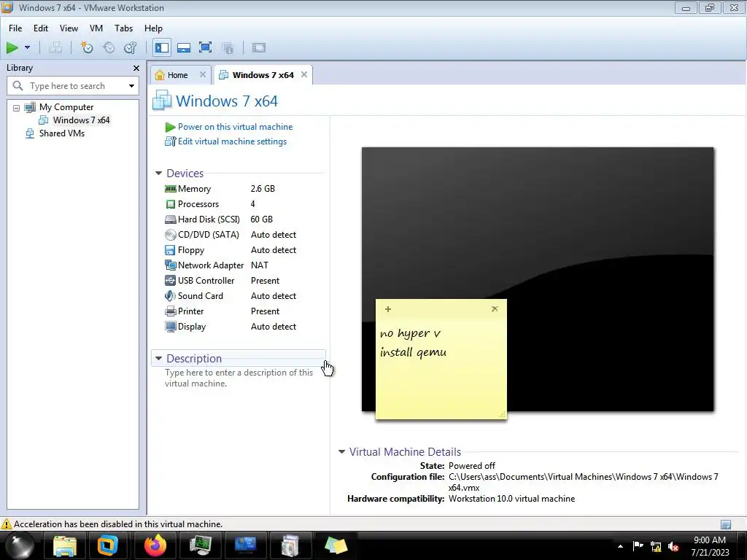
Task: Open the VM menu
Action: pyautogui.click(x=96, y=28)
